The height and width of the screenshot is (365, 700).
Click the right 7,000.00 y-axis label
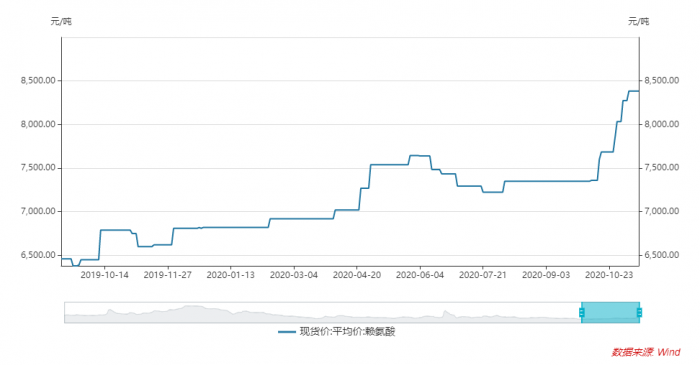(662, 211)
